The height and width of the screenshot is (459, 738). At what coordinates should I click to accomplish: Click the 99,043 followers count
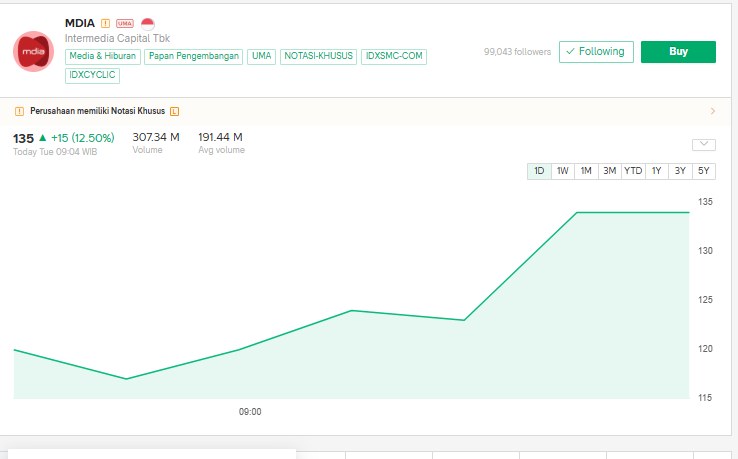tap(517, 52)
